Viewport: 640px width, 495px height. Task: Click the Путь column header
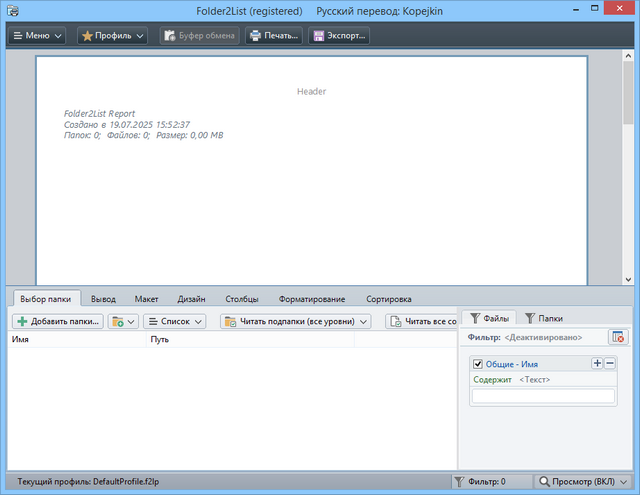[250, 340]
